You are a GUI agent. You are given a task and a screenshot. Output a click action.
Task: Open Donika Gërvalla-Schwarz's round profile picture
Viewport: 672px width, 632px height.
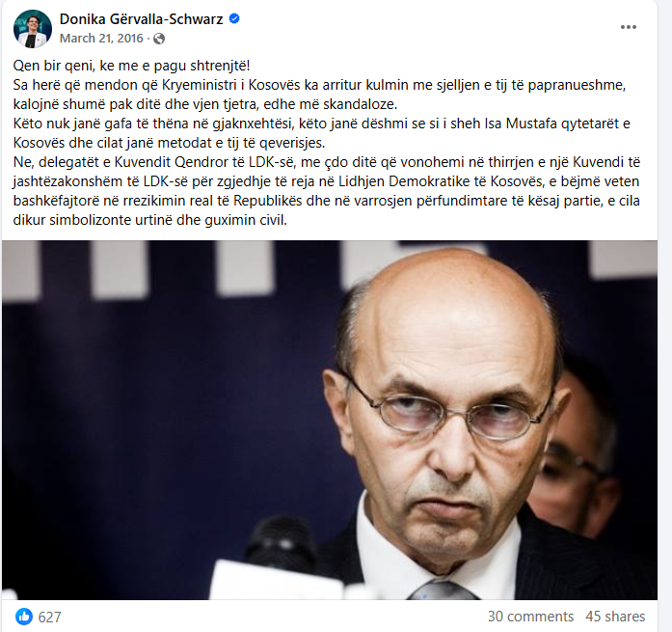pos(33,28)
